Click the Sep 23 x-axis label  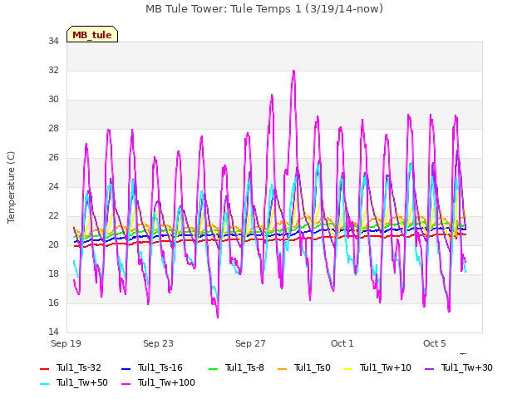tap(158, 343)
